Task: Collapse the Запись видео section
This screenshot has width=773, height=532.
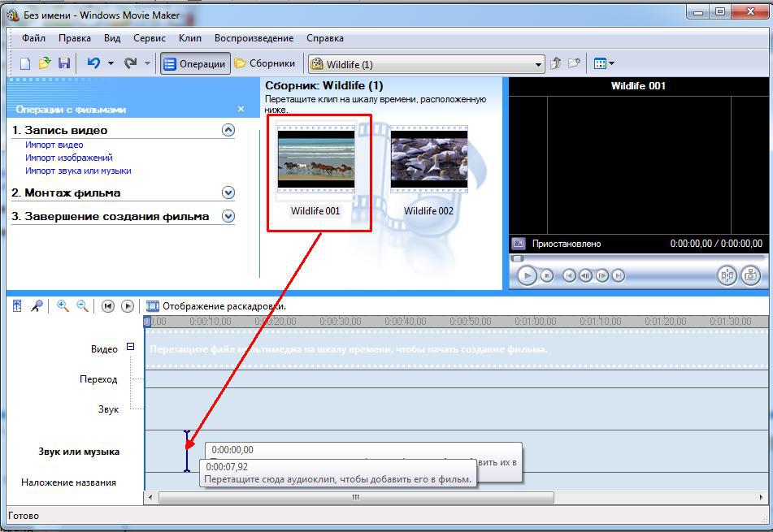Action: coord(228,130)
